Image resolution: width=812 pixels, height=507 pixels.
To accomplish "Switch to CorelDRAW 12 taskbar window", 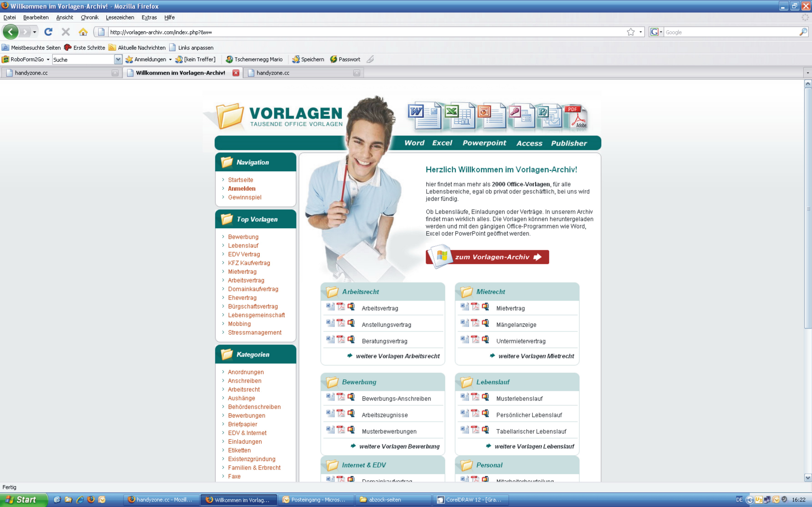I will click(x=470, y=500).
